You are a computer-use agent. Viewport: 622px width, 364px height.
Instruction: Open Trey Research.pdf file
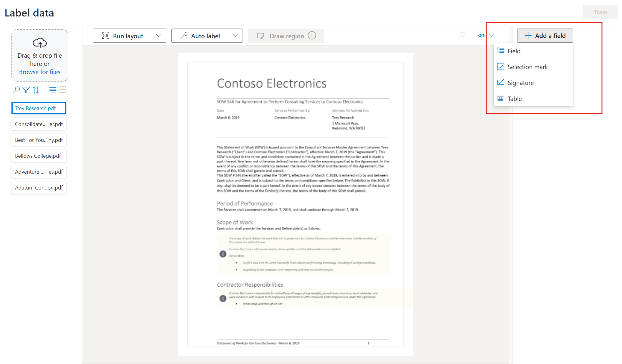39,108
